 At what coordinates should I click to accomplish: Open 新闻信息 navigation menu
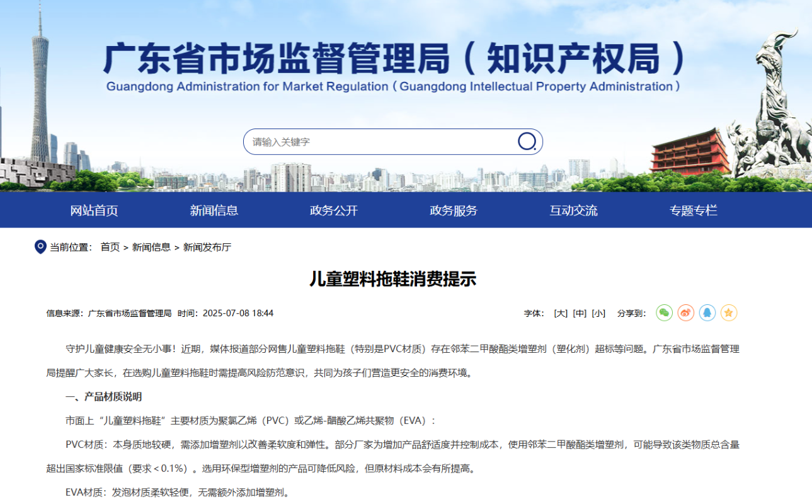214,210
